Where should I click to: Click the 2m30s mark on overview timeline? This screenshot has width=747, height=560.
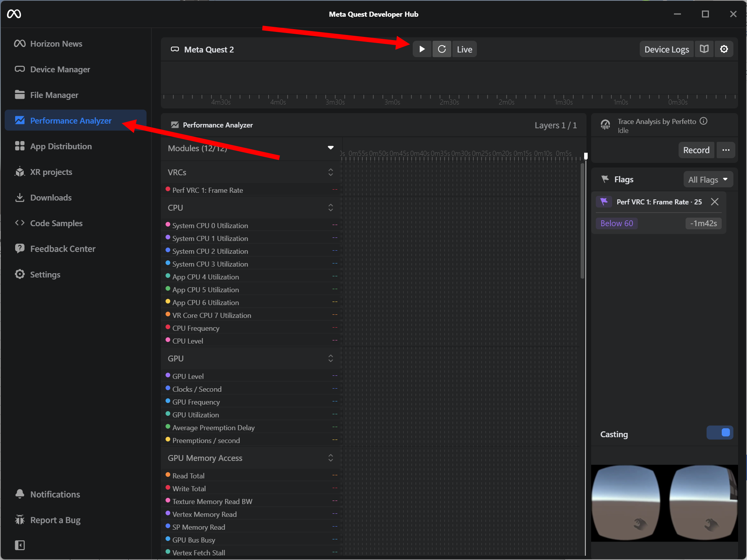449,102
